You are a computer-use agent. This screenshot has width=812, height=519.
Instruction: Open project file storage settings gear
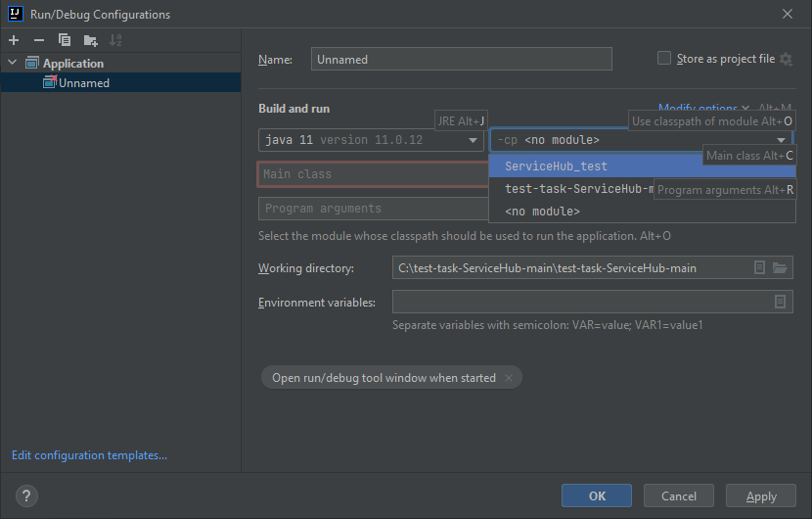point(786,59)
